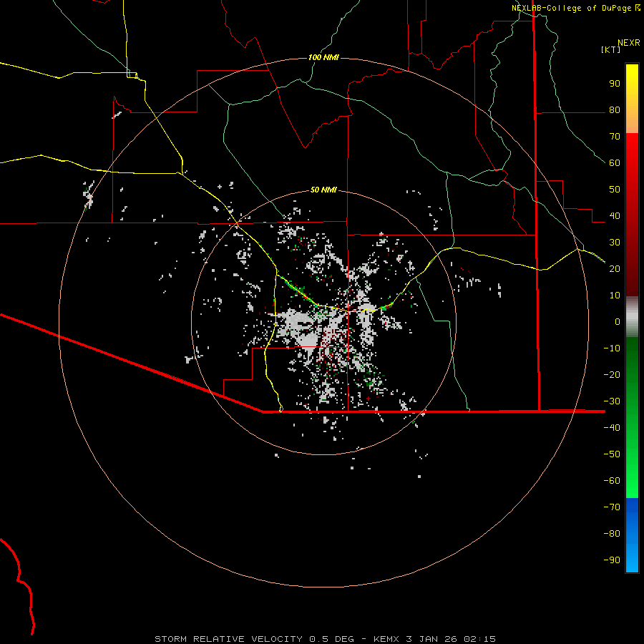Pick the yellow-orange segment of the color bar
644x644 pixels.
pos(632,99)
